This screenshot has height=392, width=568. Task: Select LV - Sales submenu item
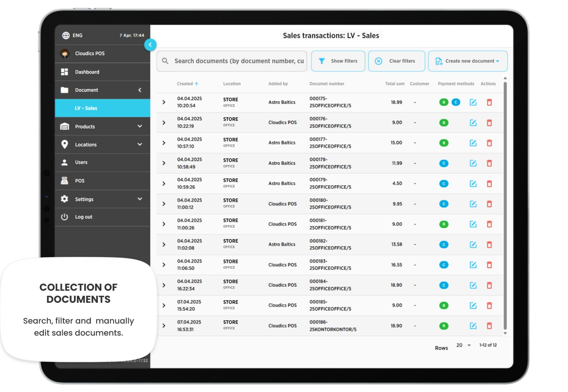tap(86, 108)
